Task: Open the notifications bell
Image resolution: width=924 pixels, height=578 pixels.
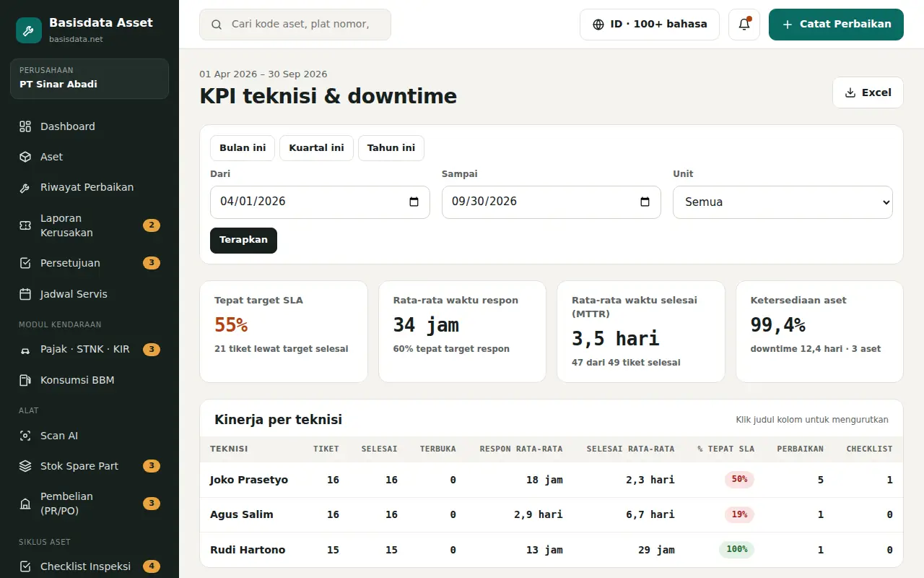Action: 744,25
